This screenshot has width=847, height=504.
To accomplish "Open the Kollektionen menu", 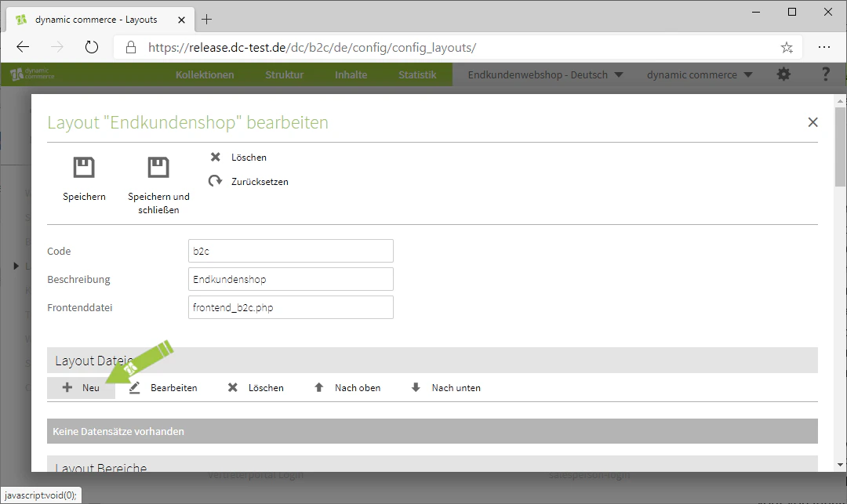I will click(205, 74).
